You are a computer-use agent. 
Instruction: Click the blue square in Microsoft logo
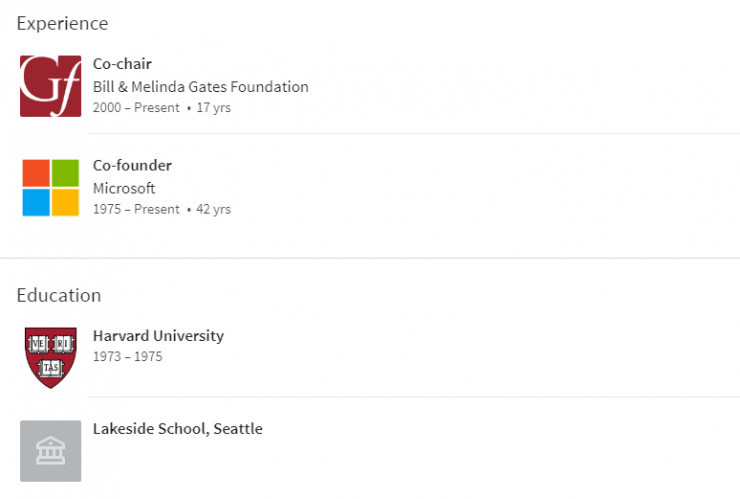(36, 202)
